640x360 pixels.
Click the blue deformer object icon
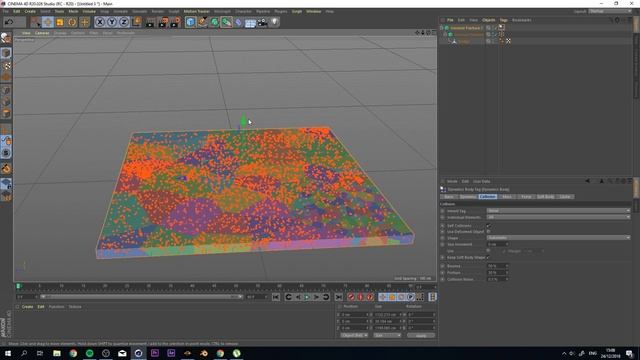239,22
